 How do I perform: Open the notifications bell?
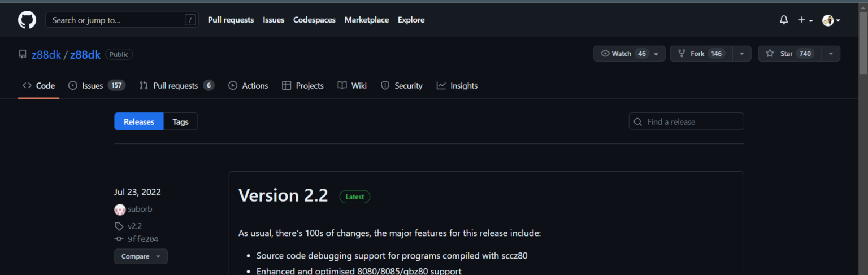click(783, 20)
